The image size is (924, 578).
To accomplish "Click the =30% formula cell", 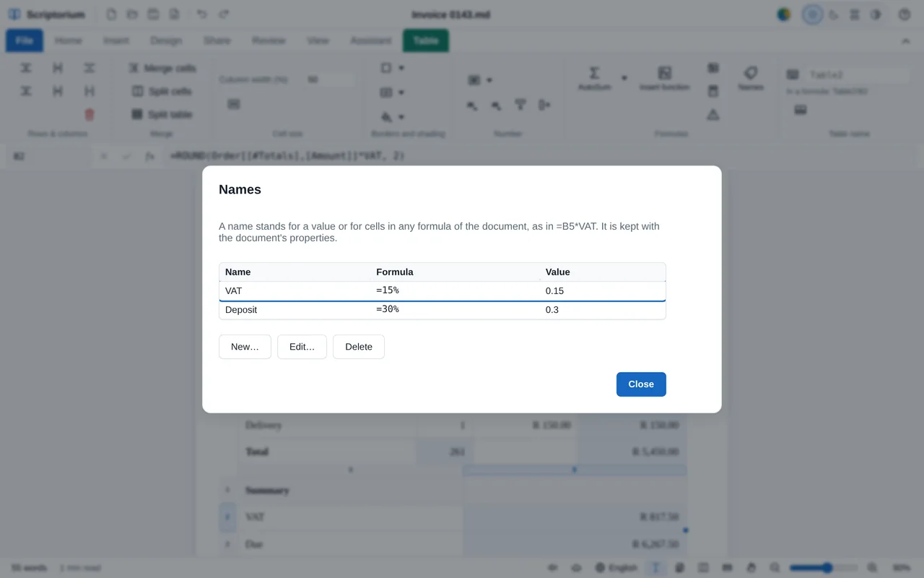I will point(455,309).
